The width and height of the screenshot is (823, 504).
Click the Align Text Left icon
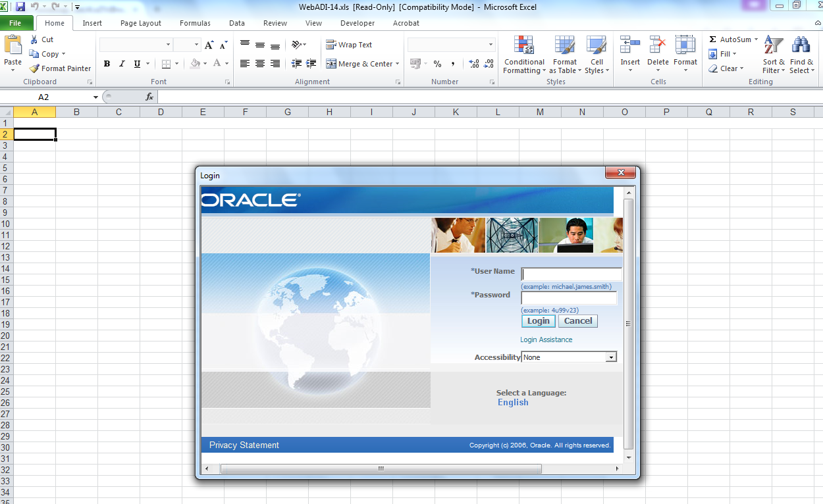click(245, 64)
